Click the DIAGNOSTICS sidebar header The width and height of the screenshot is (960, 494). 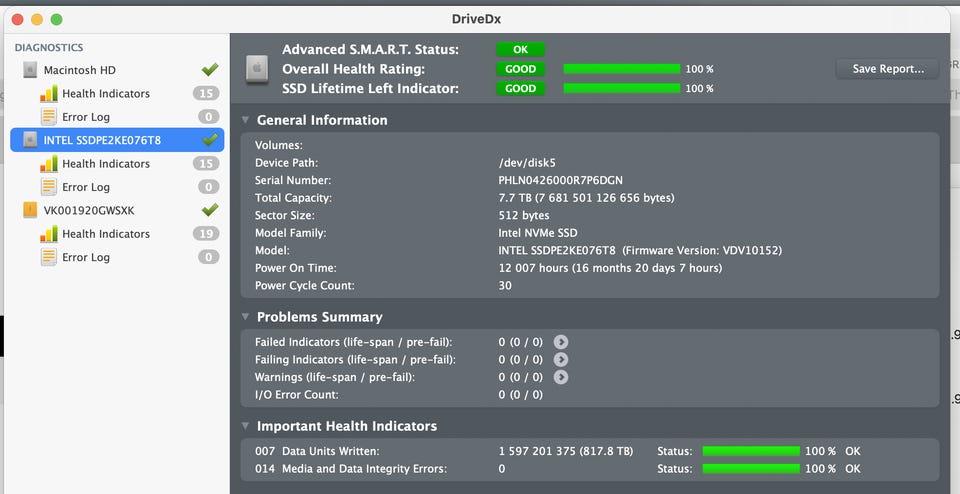pos(49,47)
